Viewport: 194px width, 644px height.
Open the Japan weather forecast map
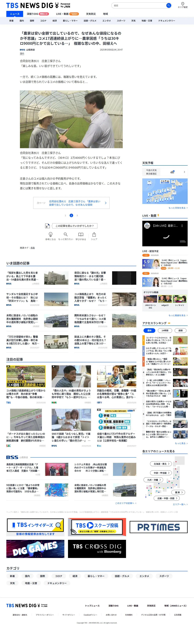click(x=165, y=191)
